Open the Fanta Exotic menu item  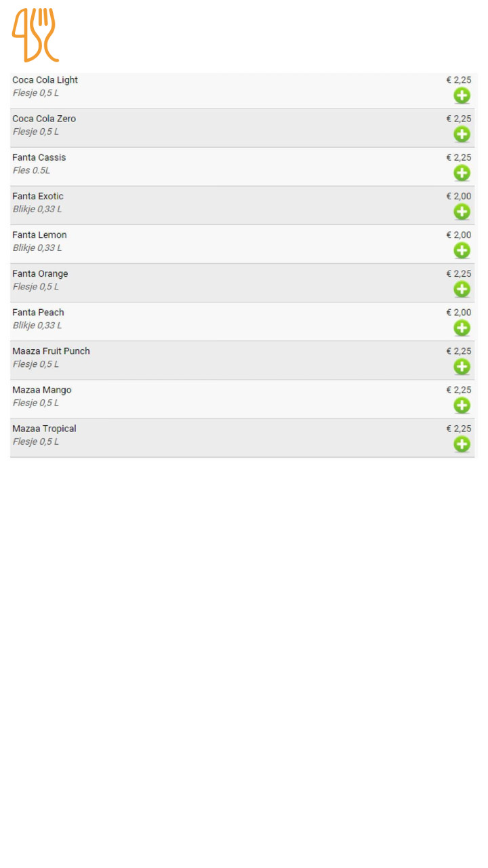tap(38, 197)
